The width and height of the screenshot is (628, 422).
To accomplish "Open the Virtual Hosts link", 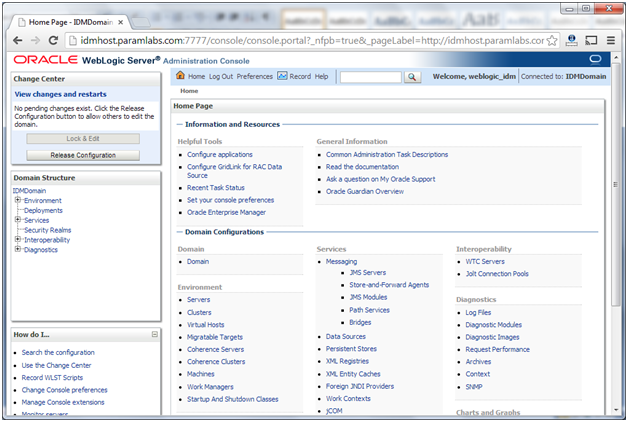I will tap(205, 325).
